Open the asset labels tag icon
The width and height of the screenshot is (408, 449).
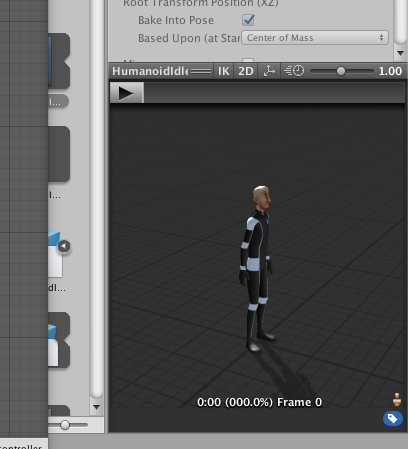tap(393, 419)
